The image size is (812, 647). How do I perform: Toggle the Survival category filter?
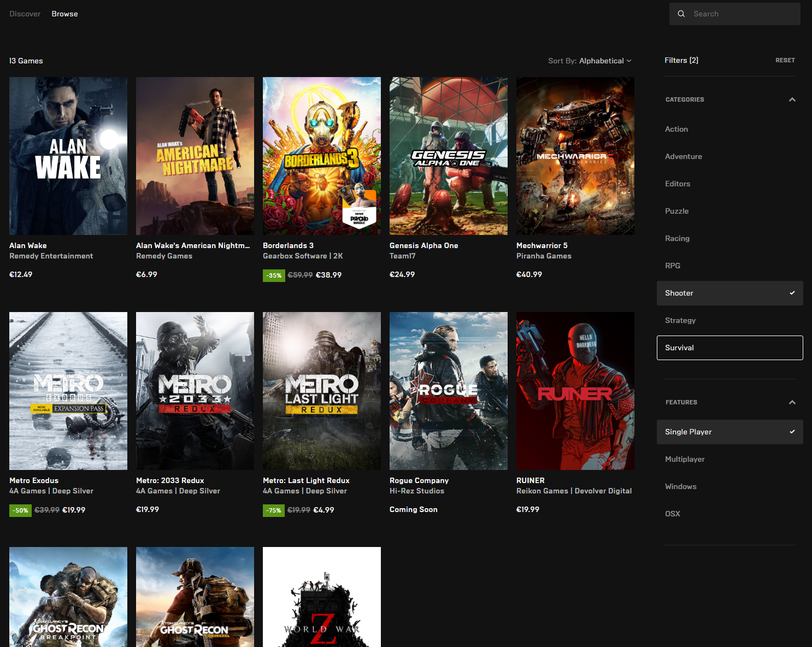tap(730, 348)
